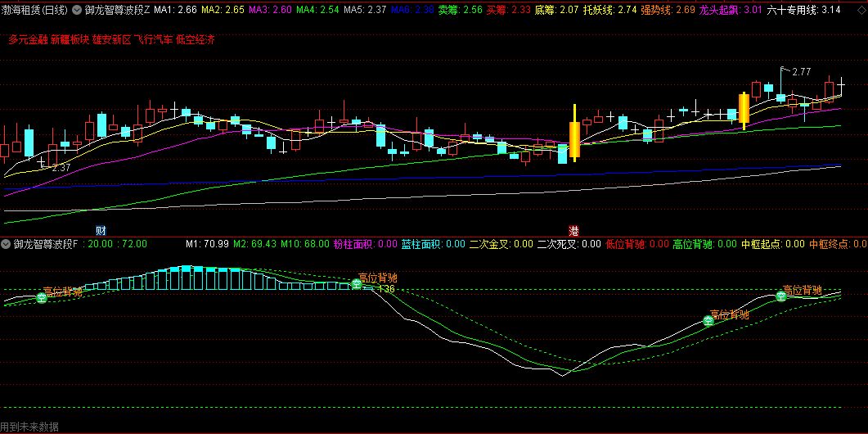Viewport: 868px width, 434px height.
Task: Click the MA1: 2.66 legend value
Action: pyautogui.click(x=176, y=10)
